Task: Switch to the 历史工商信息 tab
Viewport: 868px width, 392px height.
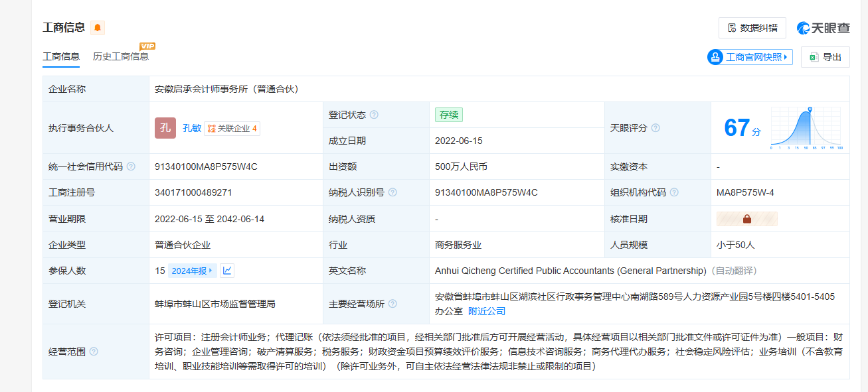Action: coord(121,56)
